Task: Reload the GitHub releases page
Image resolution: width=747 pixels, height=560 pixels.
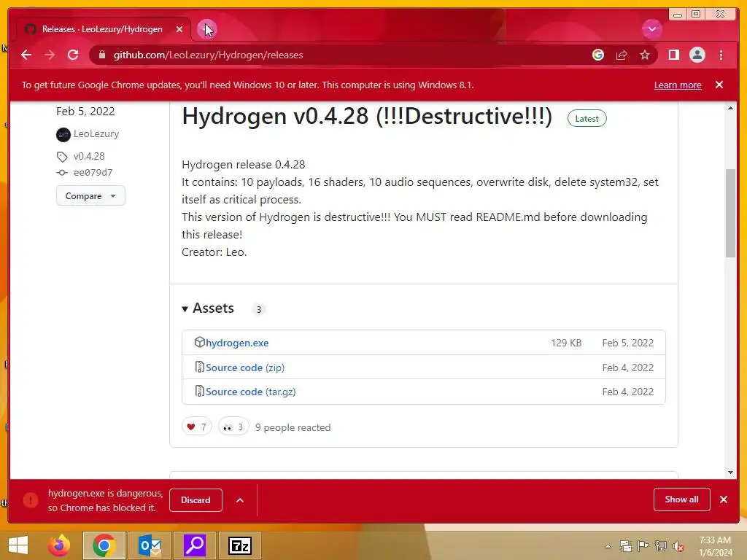Action: coord(73,55)
